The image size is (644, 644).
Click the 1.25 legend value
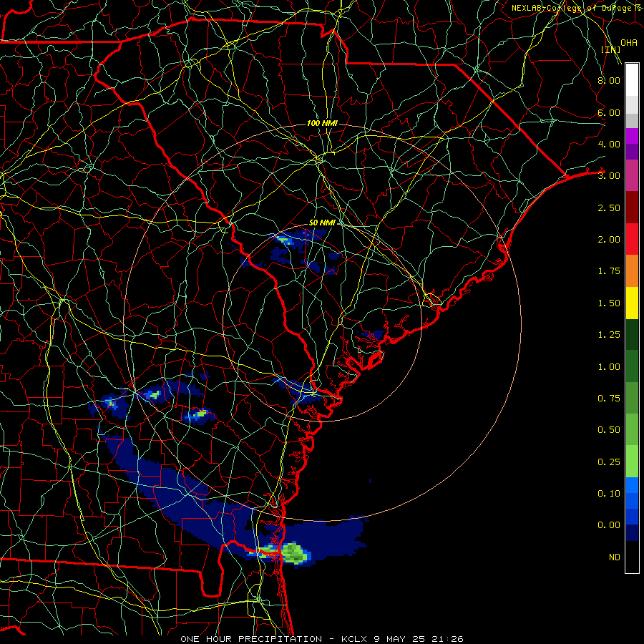[609, 335]
